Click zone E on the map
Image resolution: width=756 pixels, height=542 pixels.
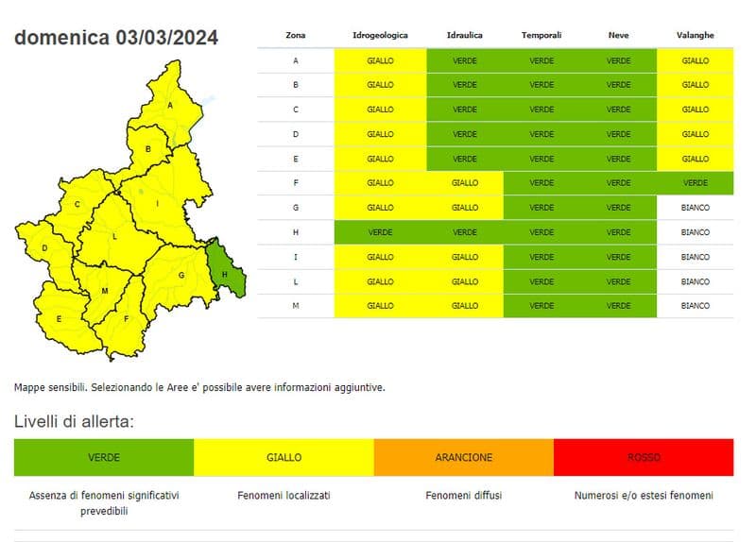tap(59, 319)
